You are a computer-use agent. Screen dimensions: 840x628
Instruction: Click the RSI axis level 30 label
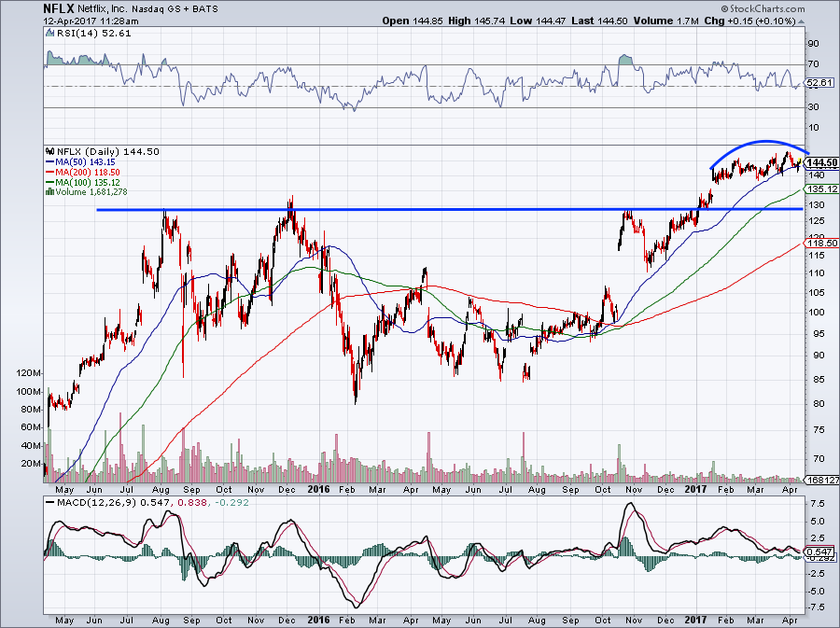pos(813,107)
